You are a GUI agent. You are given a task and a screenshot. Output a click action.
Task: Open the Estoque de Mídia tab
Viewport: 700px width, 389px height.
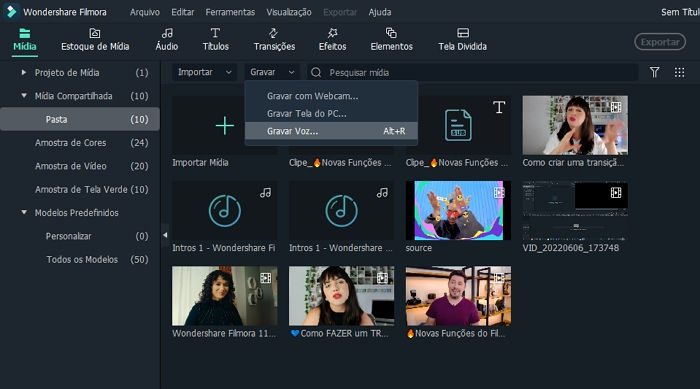95,40
